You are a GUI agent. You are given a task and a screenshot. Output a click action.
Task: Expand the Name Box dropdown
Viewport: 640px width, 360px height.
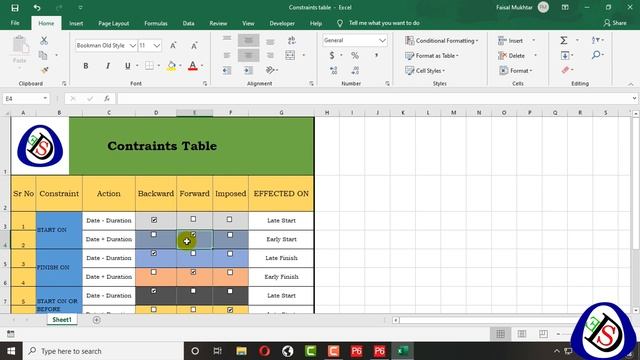tap(45, 98)
